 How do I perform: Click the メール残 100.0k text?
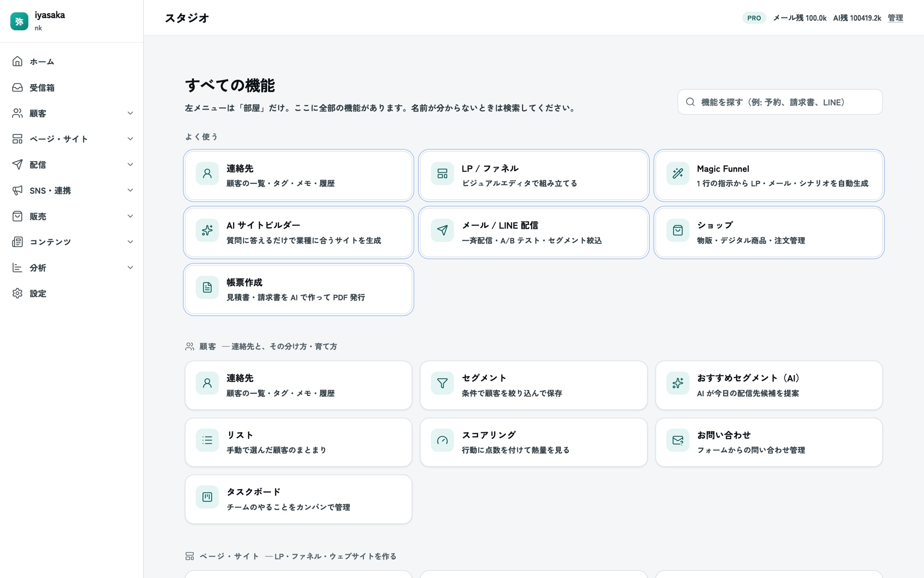coord(800,18)
